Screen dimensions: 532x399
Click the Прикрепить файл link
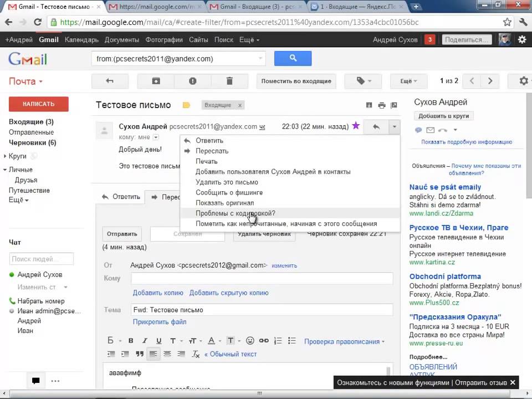pyautogui.click(x=160, y=322)
